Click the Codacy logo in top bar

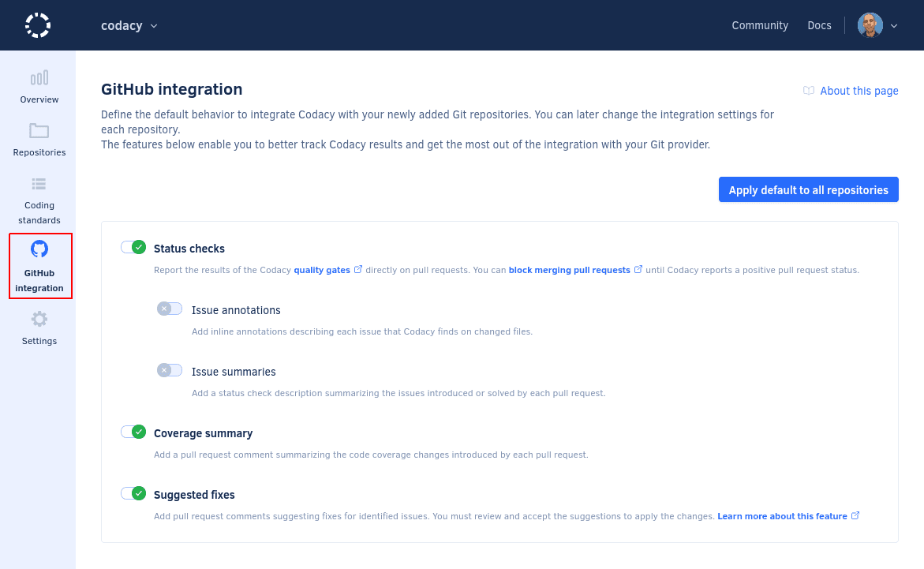click(38, 24)
